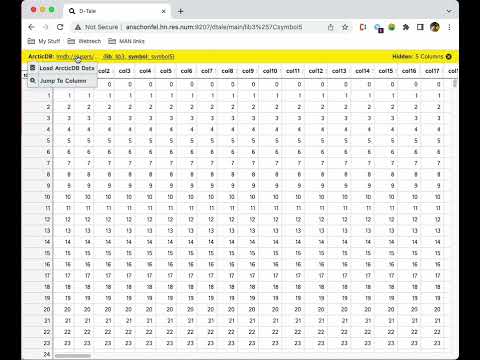
Task: Click the address bar URL
Action: point(214,27)
